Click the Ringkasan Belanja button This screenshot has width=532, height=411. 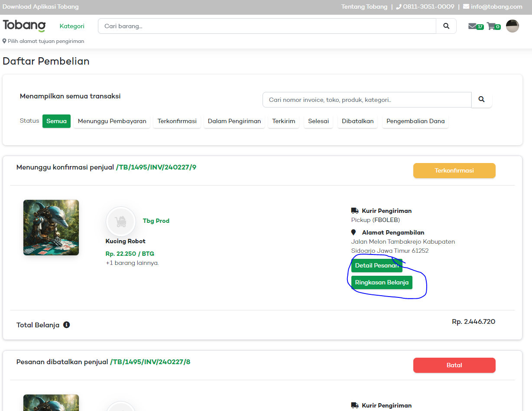[382, 283]
